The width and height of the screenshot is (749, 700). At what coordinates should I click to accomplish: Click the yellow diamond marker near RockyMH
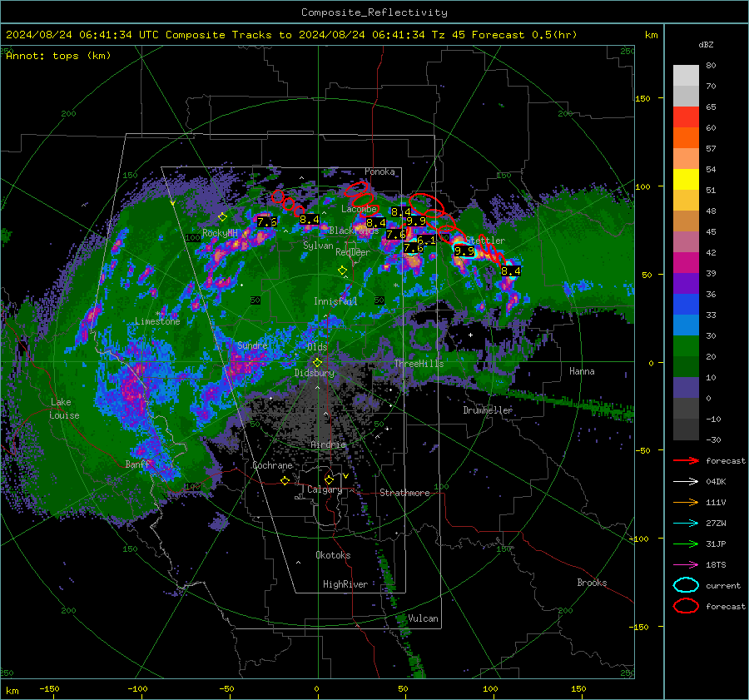coord(222,217)
